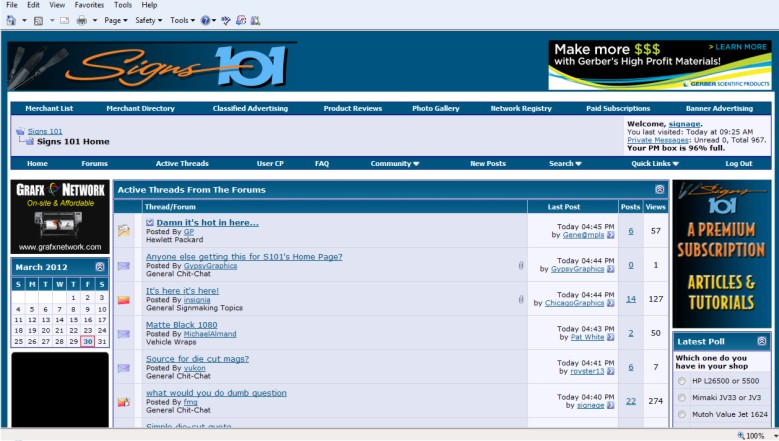Open Classified Advertising nav link
The image size is (779, 441).
click(x=250, y=108)
